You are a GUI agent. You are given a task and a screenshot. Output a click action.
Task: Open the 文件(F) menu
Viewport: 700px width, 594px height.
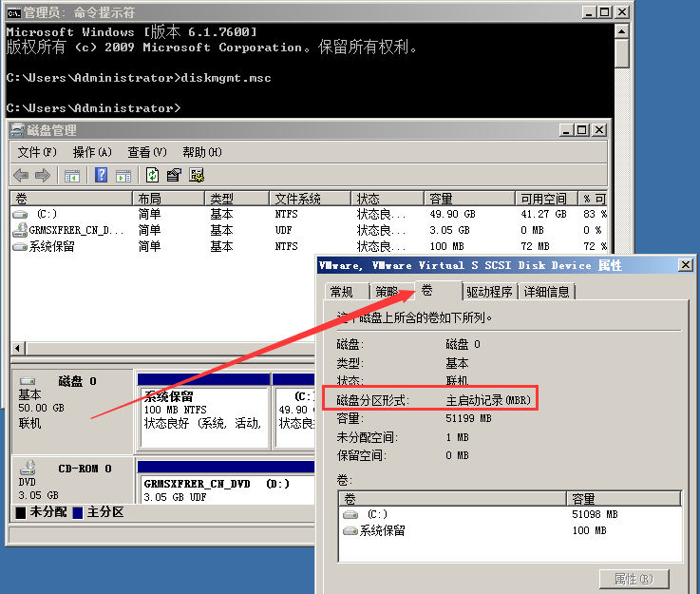click(37, 152)
